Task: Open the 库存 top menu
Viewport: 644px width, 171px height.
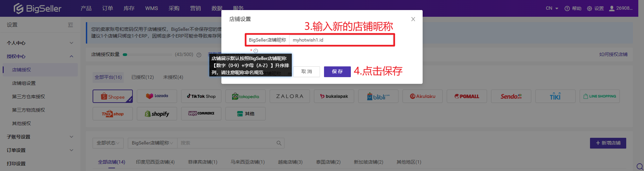Action: [129, 8]
